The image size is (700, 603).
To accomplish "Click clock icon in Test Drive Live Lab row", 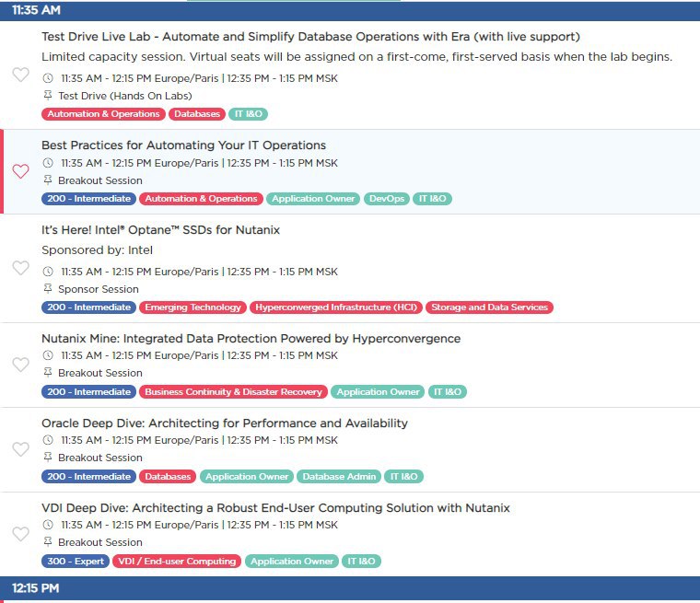I will coord(48,78).
